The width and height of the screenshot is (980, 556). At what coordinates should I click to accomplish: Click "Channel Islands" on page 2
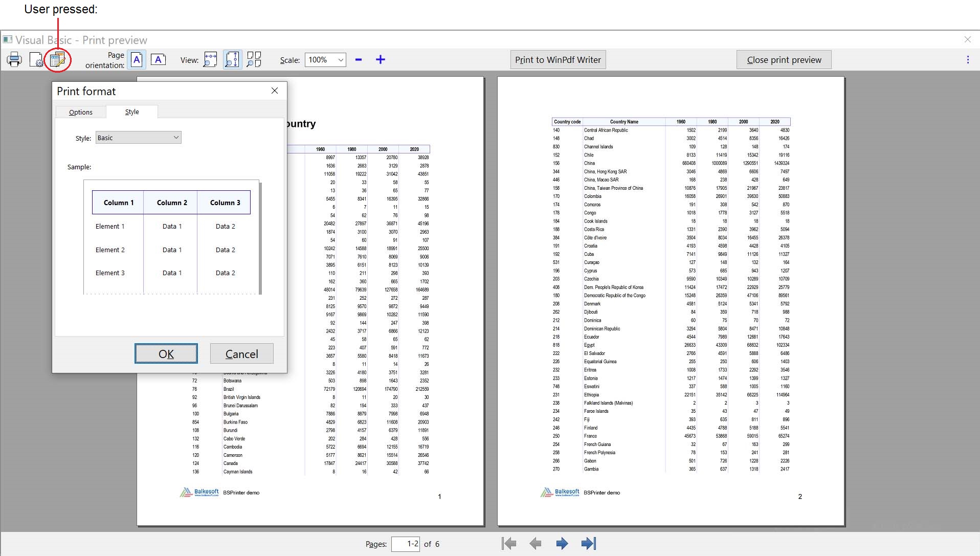tap(598, 147)
